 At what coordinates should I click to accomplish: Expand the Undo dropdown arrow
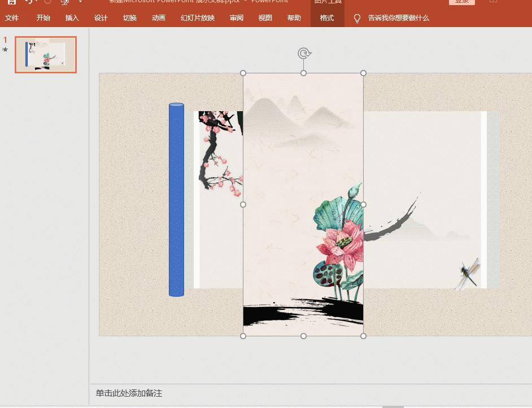coord(36,2)
